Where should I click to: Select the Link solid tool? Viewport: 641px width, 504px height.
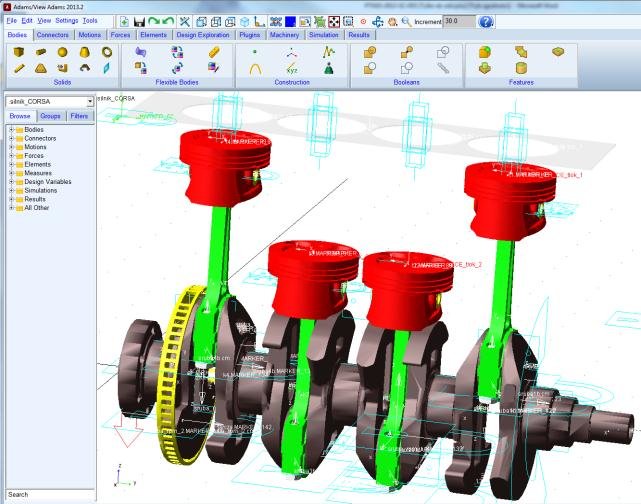click(x=19, y=68)
